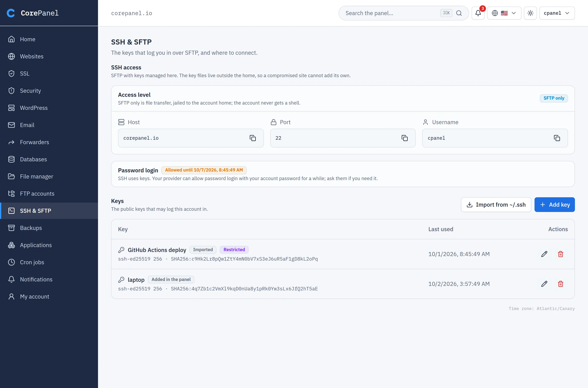Open Forwarders in the sidebar
The image size is (588, 388).
(x=49, y=142)
